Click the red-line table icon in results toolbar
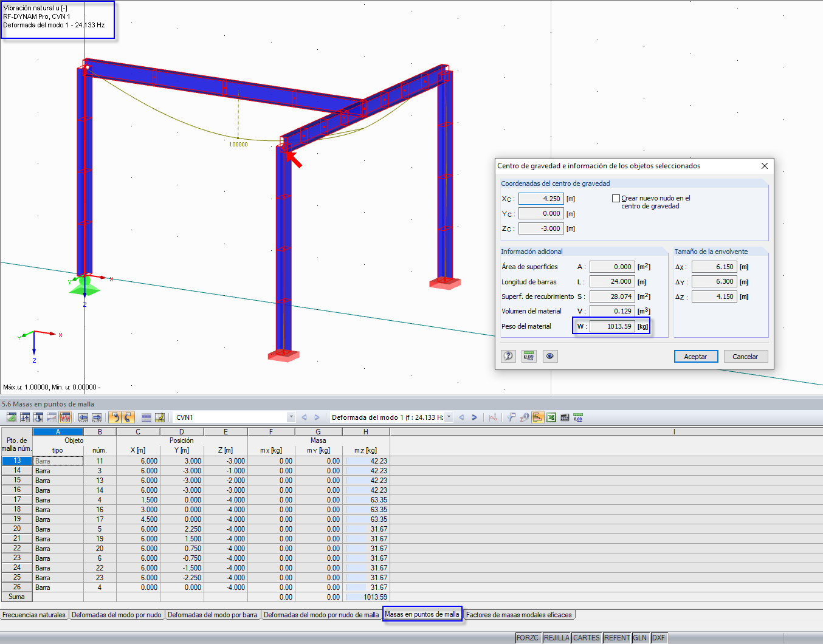This screenshot has width=823, height=644. click(x=52, y=417)
